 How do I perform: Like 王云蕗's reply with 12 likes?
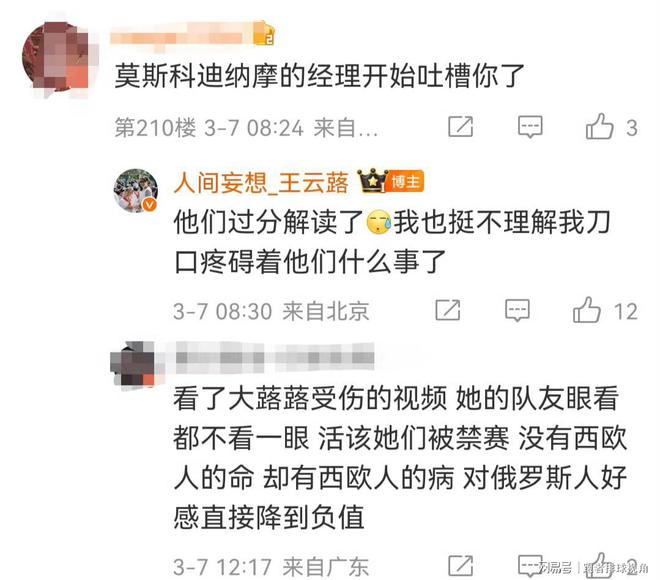[586, 310]
